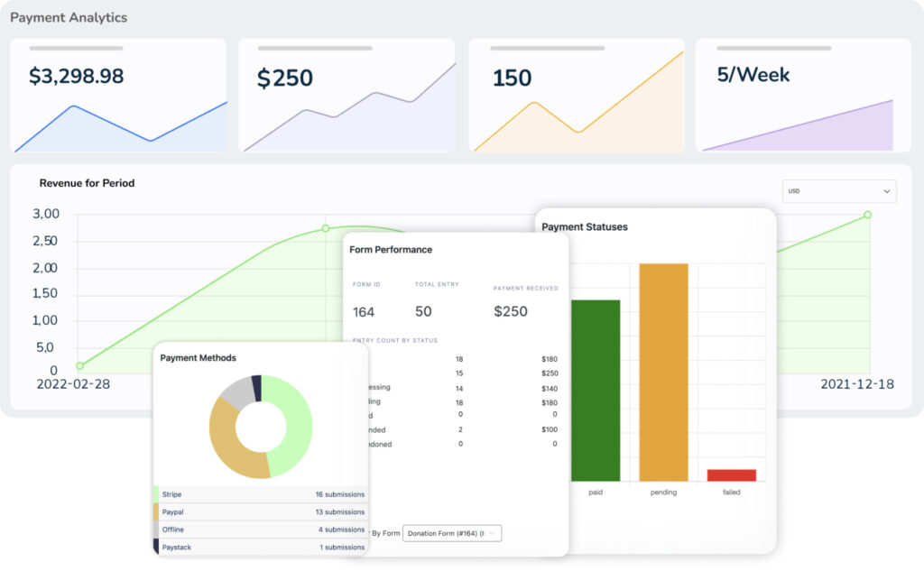This screenshot has width=924, height=571.
Task: Click the Payment Analytics heading
Action: [69, 18]
